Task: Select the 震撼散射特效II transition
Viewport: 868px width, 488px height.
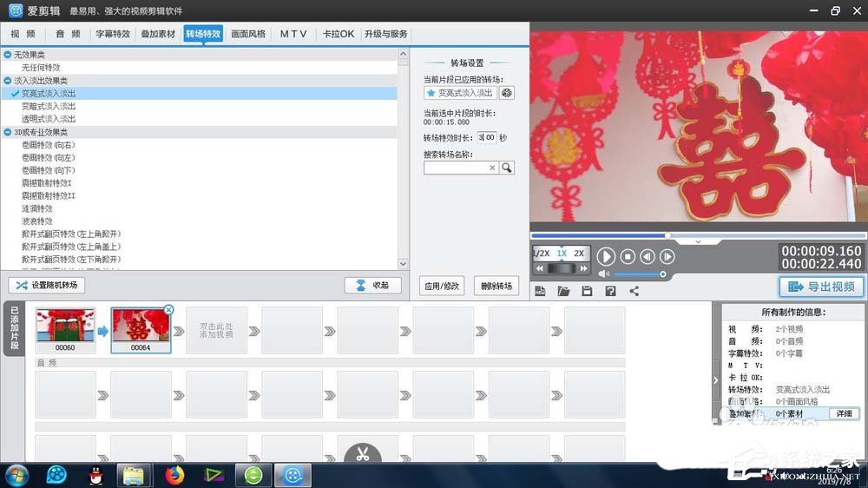Action: [x=48, y=196]
